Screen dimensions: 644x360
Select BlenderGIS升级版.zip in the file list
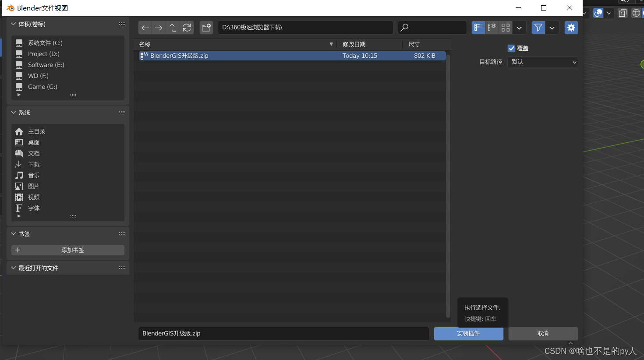coord(292,56)
